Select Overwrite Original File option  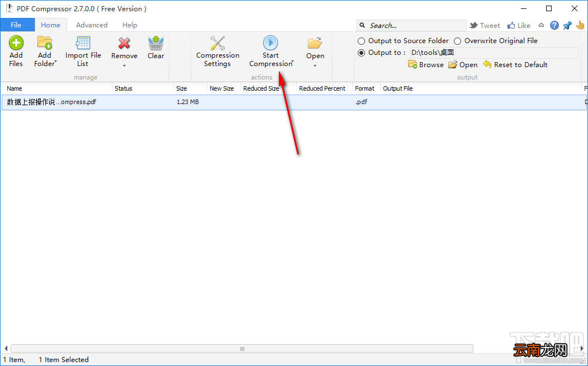pyautogui.click(x=496, y=40)
